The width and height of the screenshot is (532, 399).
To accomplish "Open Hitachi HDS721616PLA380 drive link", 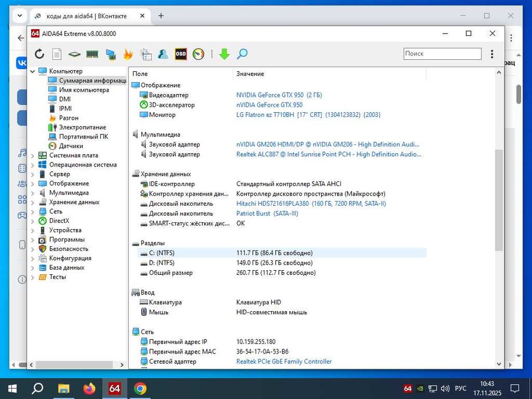I will pyautogui.click(x=311, y=203).
